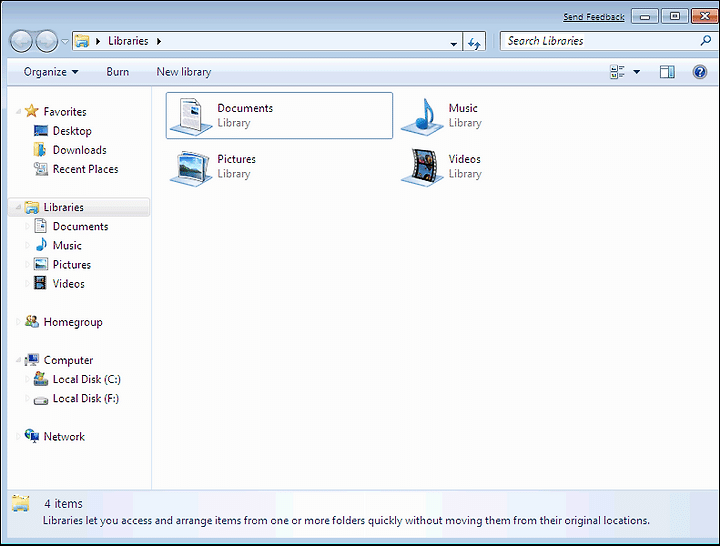Image resolution: width=720 pixels, height=546 pixels.
Task: Click the Local Disk (C:) drive icon
Action: (x=41, y=379)
